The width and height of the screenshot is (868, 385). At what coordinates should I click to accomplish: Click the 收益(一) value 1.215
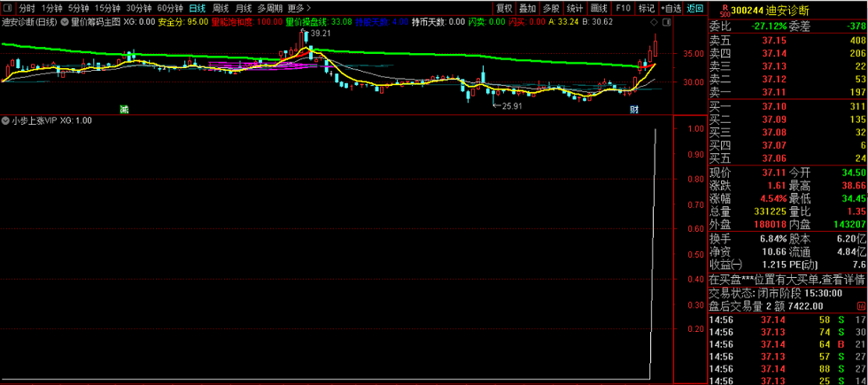pos(776,265)
